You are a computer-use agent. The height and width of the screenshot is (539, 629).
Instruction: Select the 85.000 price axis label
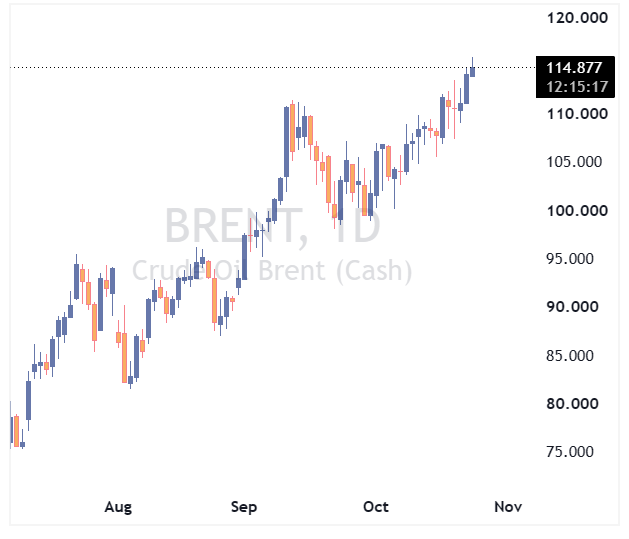(x=570, y=356)
